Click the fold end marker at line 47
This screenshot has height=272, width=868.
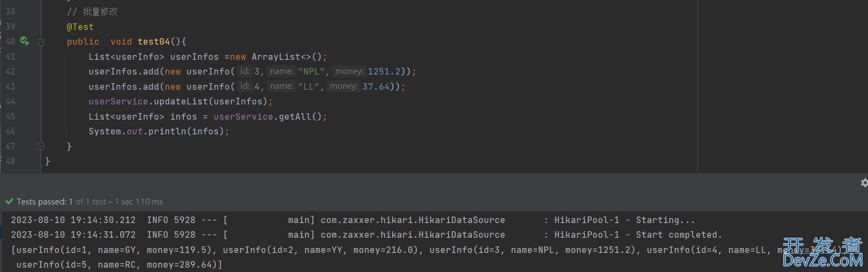(41, 146)
